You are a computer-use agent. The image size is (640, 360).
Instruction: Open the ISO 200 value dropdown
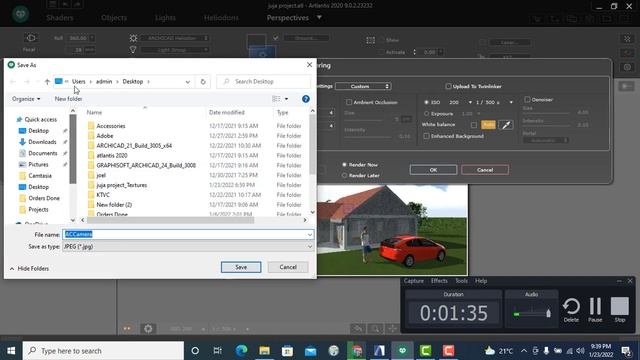coord(470,102)
